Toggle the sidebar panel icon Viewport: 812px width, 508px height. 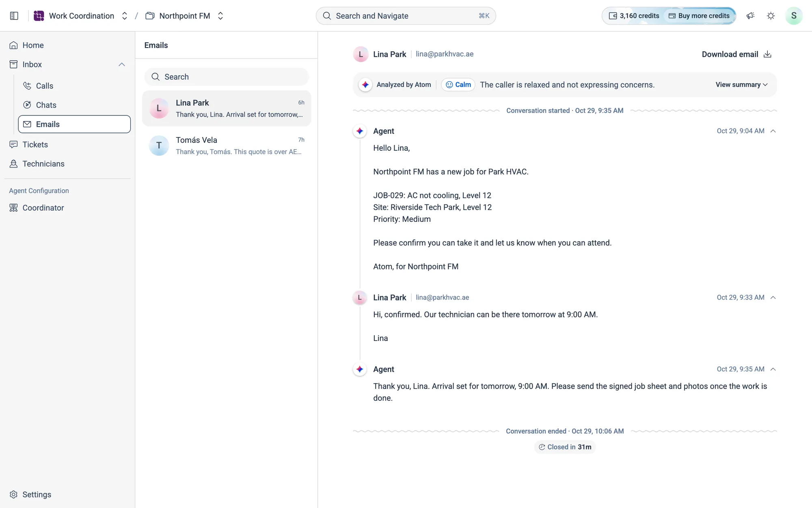[14, 16]
